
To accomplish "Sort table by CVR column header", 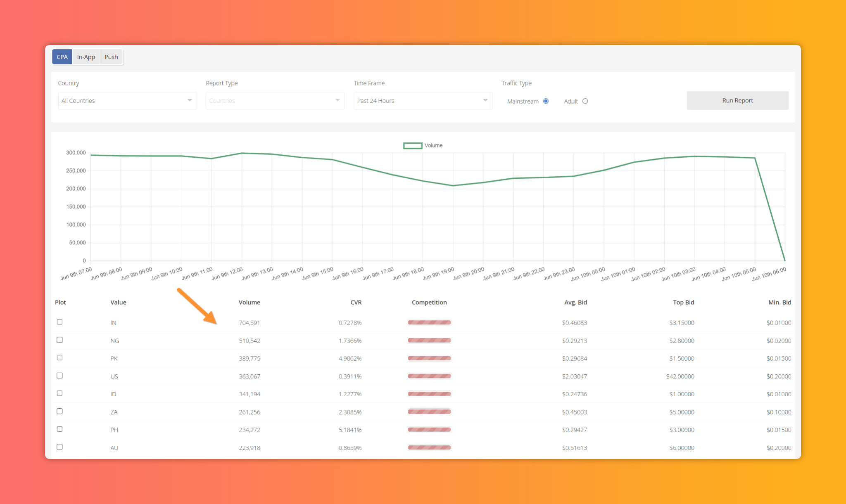I will click(356, 302).
